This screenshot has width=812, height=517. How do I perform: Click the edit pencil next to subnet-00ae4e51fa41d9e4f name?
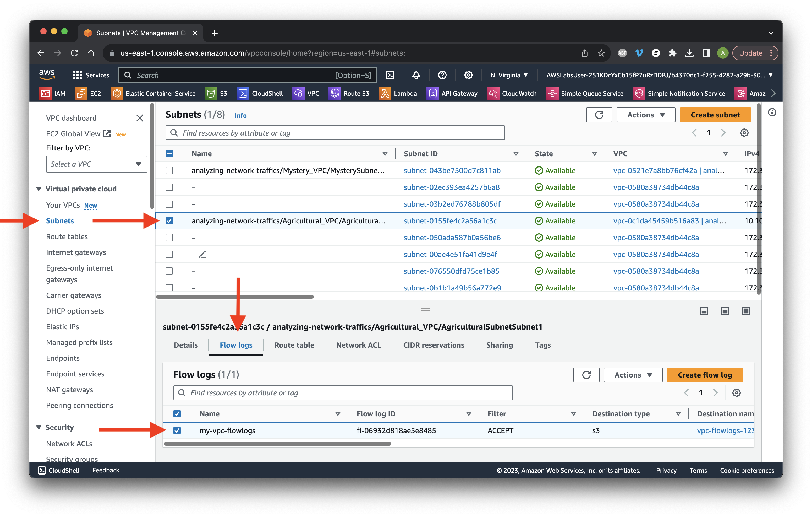202,255
